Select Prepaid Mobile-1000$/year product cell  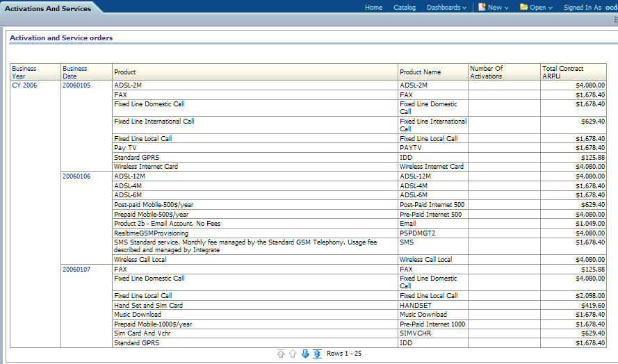[255, 324]
